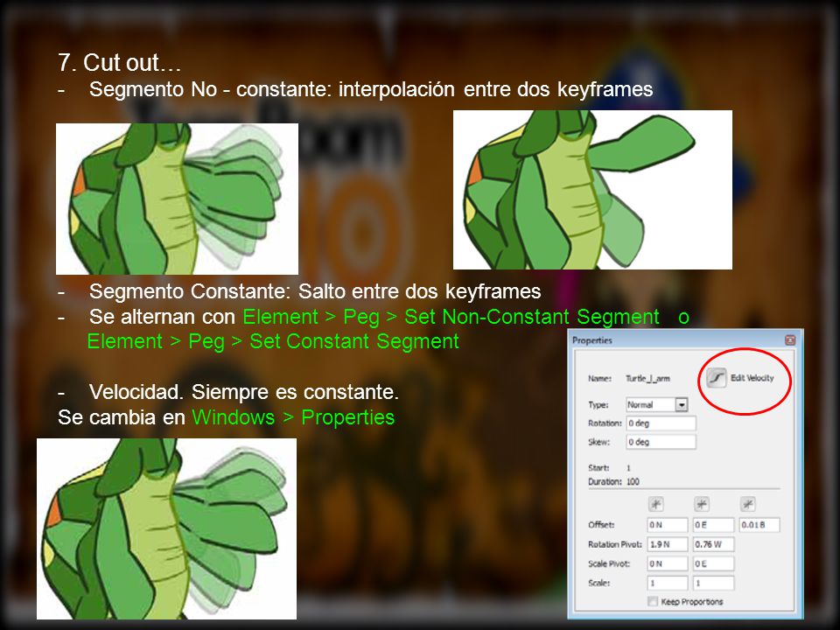
Task: Click 'Velocidad. Siempre es constante.' text
Action: coord(244,392)
